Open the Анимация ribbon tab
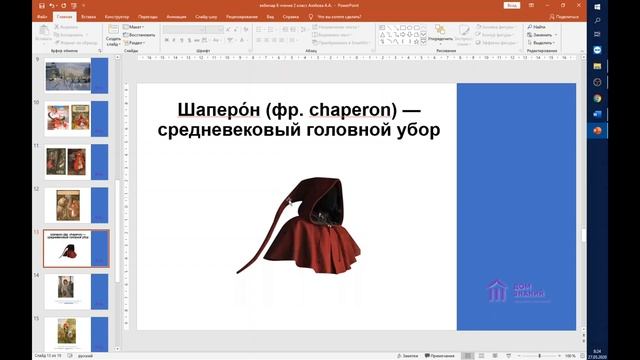The image size is (640, 360). pos(176,17)
